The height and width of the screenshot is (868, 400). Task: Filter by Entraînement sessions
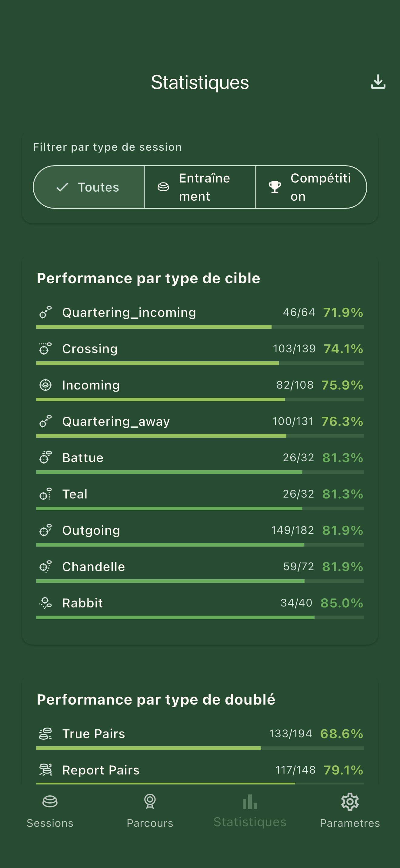pos(200,187)
